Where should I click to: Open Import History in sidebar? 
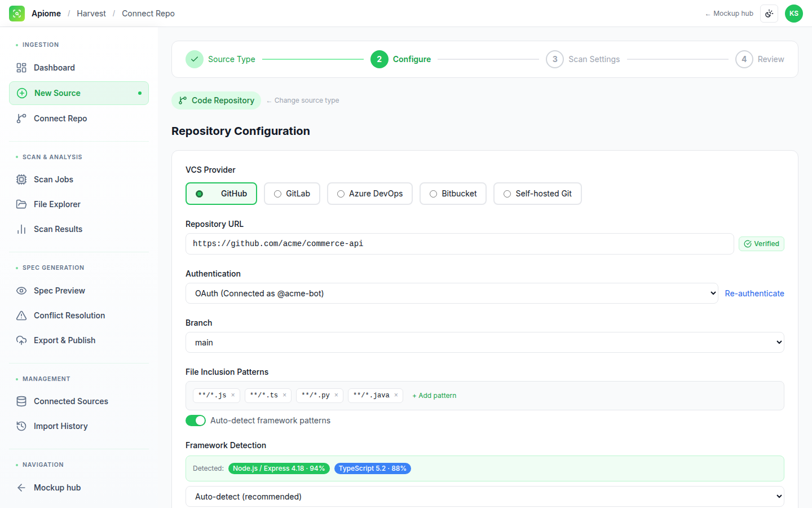[79, 426]
